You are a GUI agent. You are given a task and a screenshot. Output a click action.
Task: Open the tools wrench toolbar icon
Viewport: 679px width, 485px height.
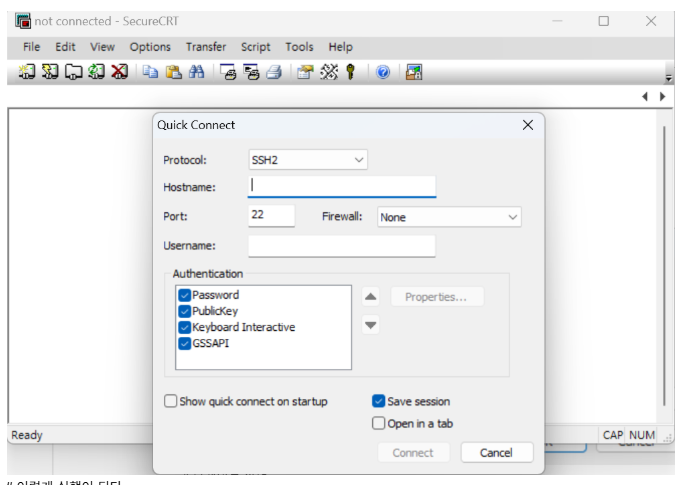pyautogui.click(x=329, y=71)
